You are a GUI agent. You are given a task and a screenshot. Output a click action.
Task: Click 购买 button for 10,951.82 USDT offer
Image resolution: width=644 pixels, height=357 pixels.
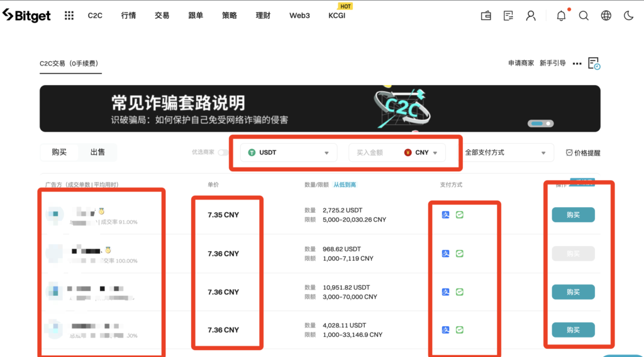(x=573, y=292)
